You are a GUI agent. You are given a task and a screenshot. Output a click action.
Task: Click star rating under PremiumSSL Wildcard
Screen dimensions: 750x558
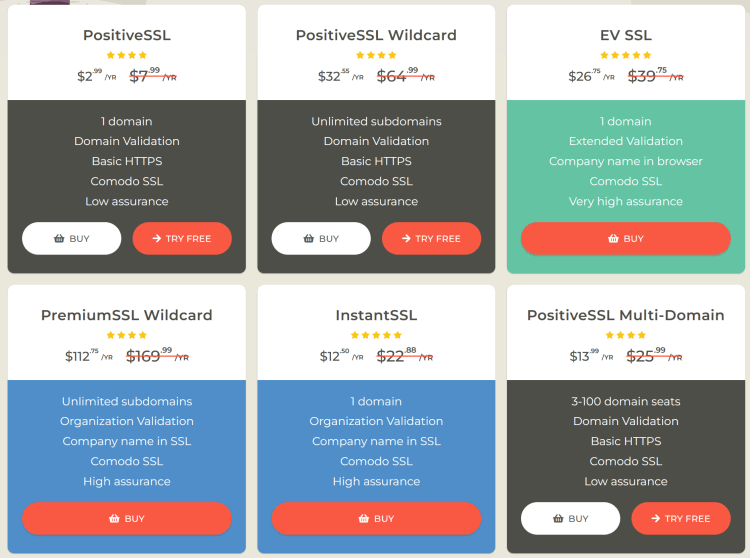coord(127,335)
